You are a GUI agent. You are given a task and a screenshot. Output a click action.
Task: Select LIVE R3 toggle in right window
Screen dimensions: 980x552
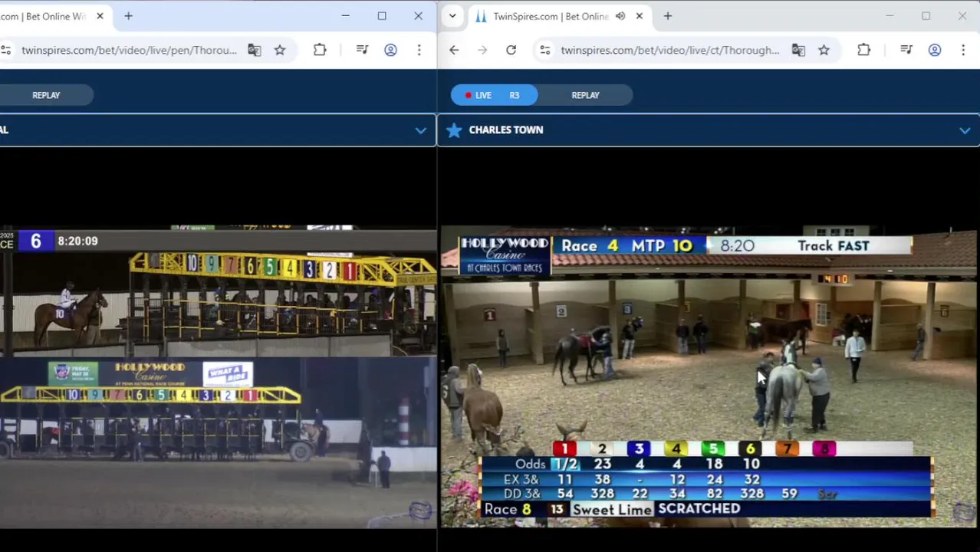tap(494, 95)
